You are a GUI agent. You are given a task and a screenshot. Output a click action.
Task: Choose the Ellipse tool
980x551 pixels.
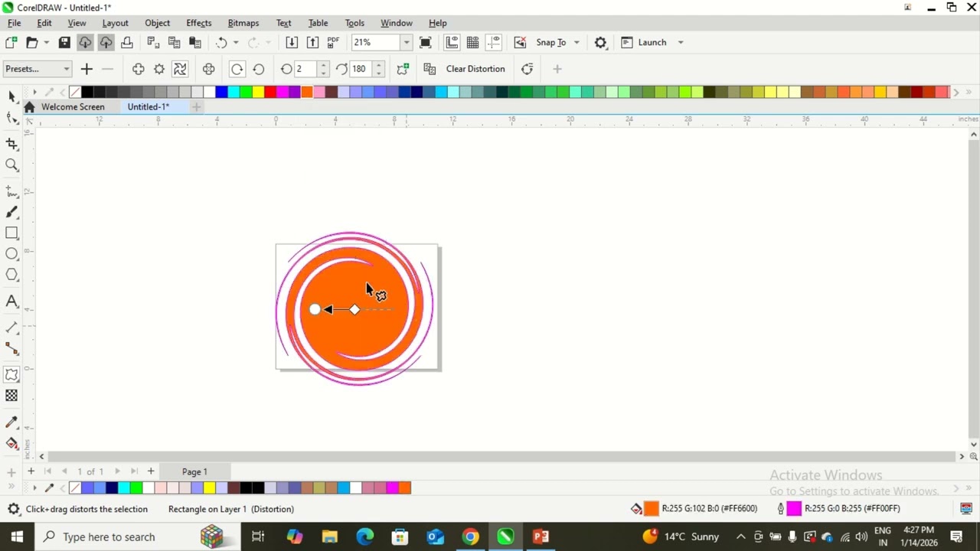point(11,254)
